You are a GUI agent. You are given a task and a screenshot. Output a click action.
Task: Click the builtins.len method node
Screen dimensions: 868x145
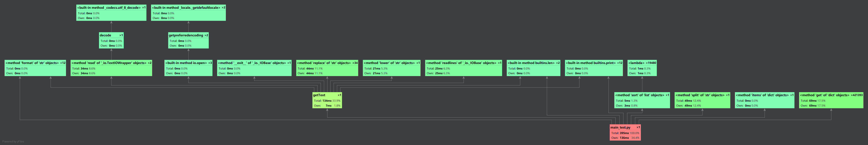point(533,68)
